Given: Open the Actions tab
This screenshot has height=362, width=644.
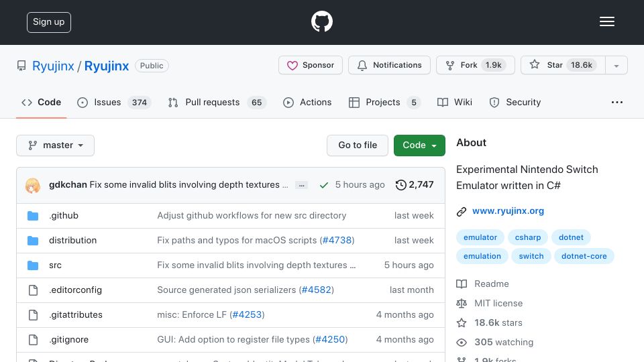Looking at the screenshot, I should click(x=307, y=102).
